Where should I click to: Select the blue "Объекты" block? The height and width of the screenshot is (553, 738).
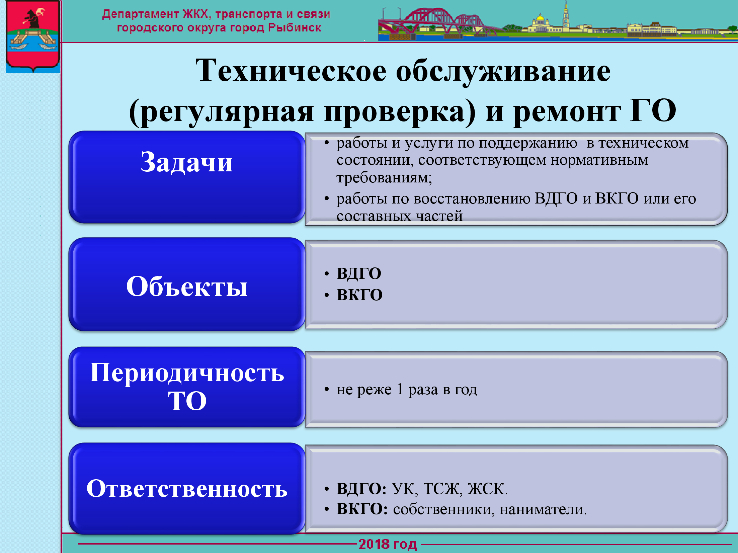187,284
